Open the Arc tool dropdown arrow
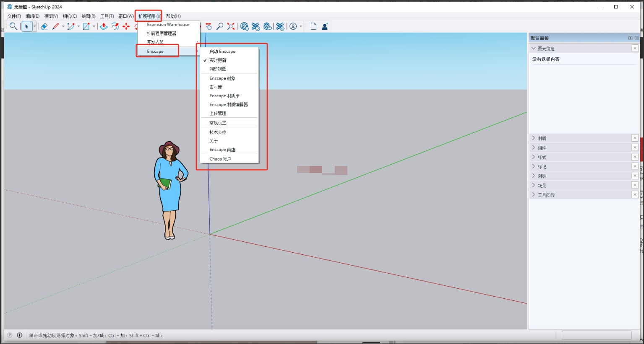644x344 pixels. click(78, 26)
